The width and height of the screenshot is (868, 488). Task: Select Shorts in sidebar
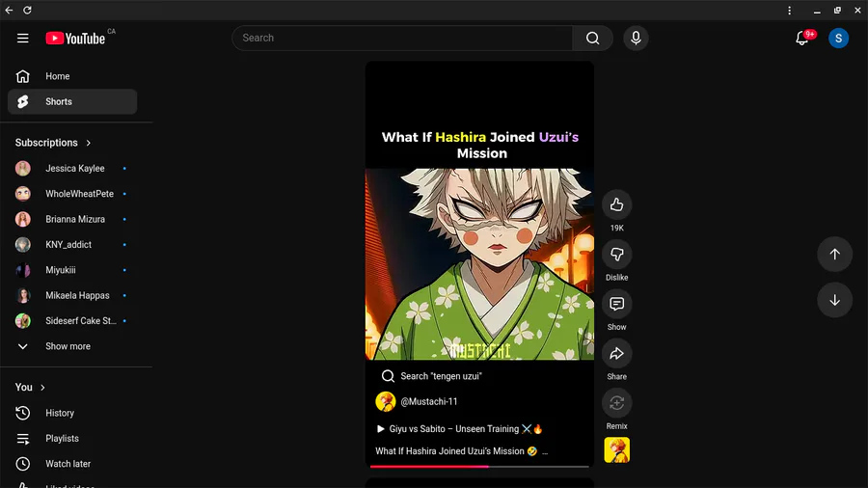pos(72,102)
